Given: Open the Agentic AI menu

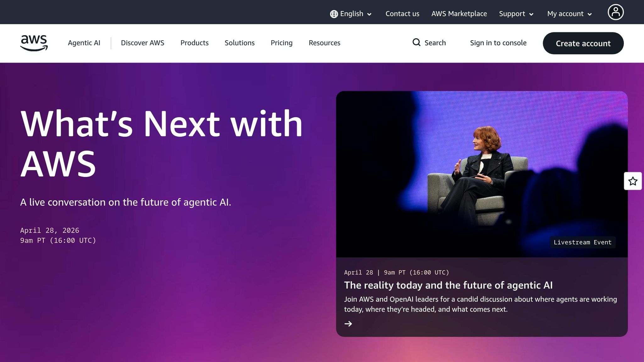Looking at the screenshot, I should click(x=84, y=43).
